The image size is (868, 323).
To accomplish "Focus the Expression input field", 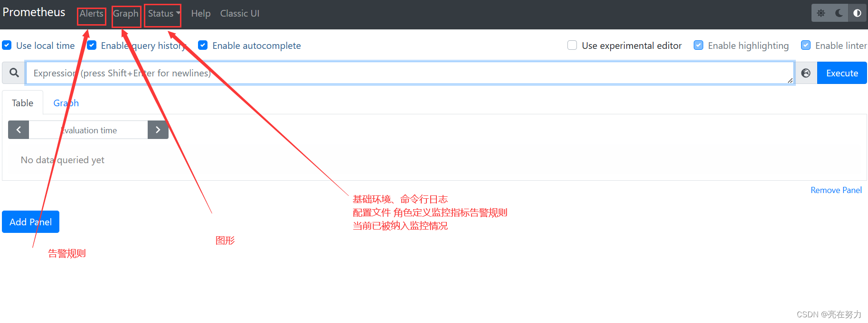I will [x=410, y=73].
